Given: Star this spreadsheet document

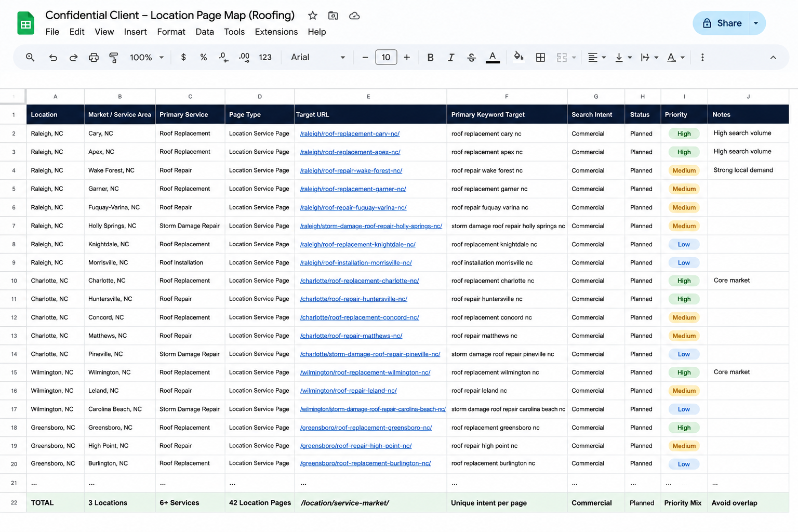Looking at the screenshot, I should [313, 16].
